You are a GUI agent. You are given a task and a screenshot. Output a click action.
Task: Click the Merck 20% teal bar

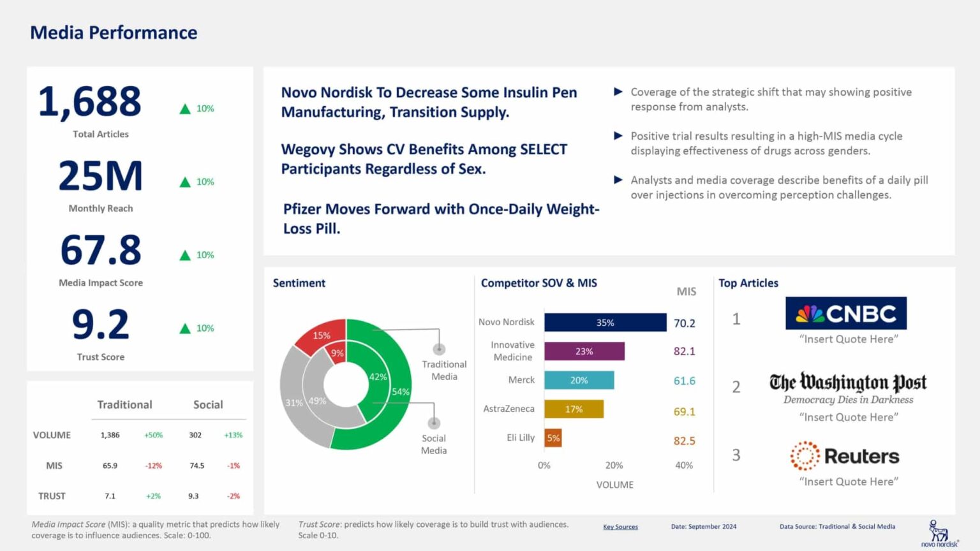coord(579,380)
